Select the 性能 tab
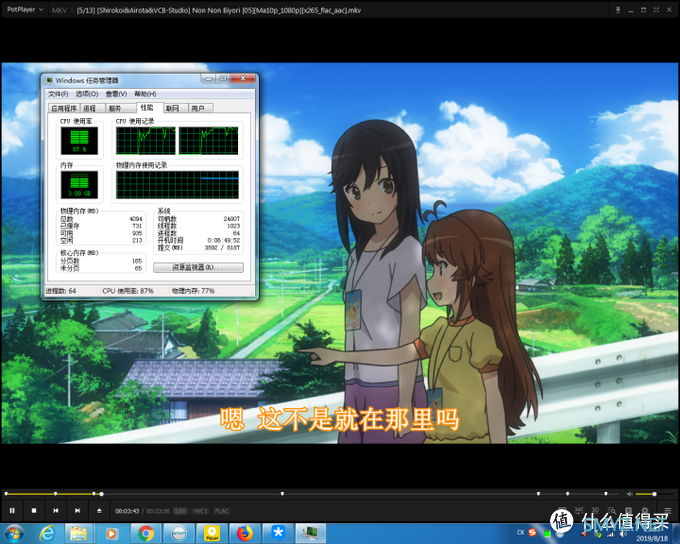The width and height of the screenshot is (680, 544). (x=150, y=107)
